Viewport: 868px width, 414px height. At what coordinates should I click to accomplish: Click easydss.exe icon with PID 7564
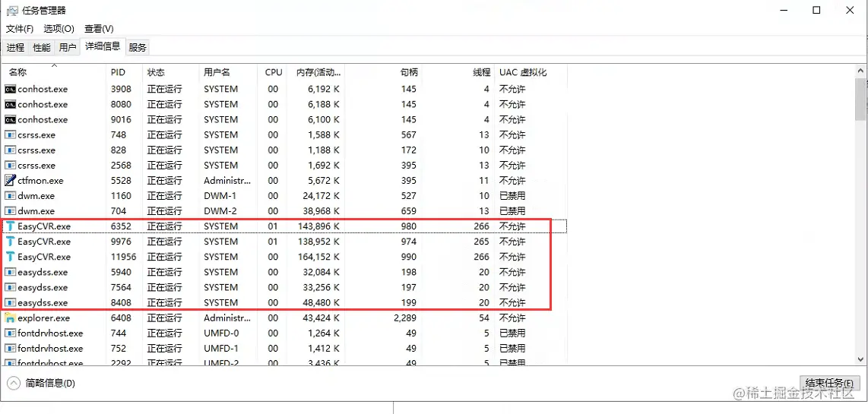[10, 288]
